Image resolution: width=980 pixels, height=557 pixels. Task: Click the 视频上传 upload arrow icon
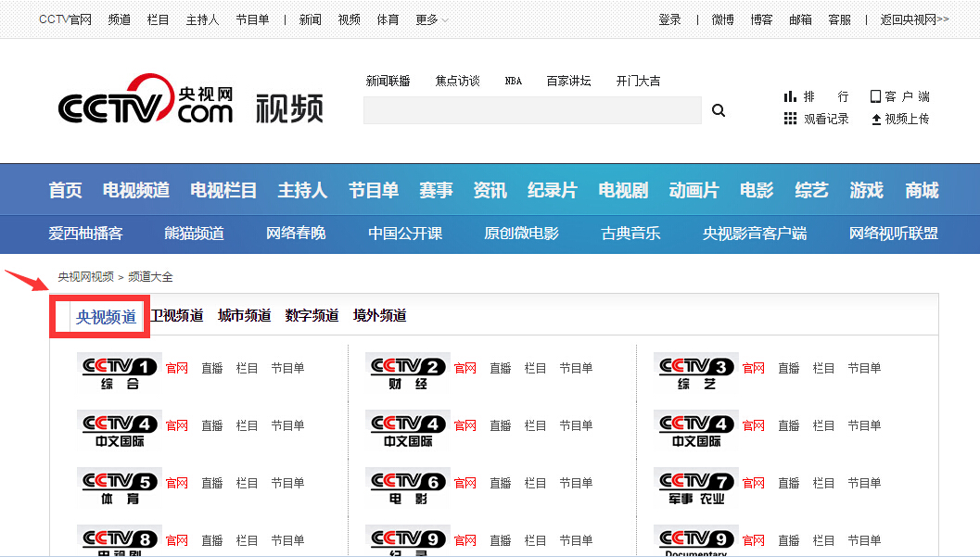[x=876, y=120]
